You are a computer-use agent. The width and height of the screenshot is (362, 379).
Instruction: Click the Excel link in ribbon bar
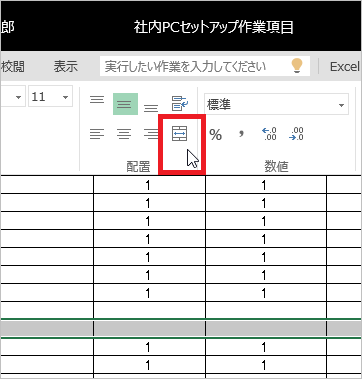(x=345, y=67)
